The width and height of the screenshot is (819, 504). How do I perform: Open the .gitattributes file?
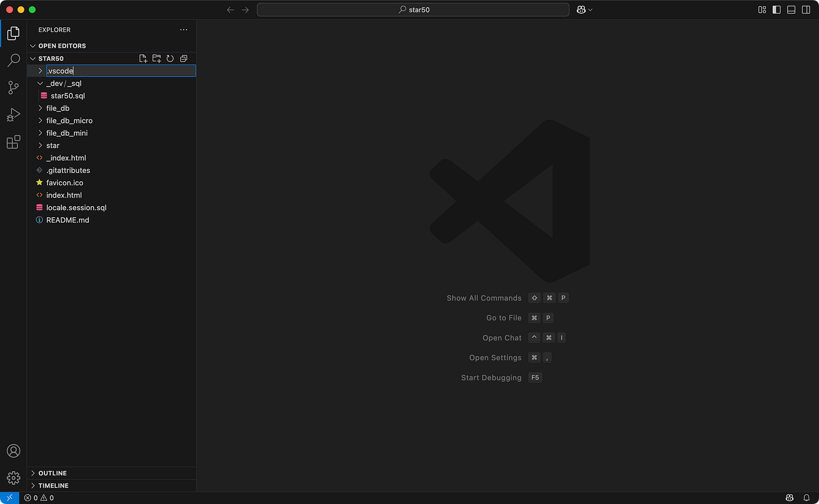[x=68, y=170]
